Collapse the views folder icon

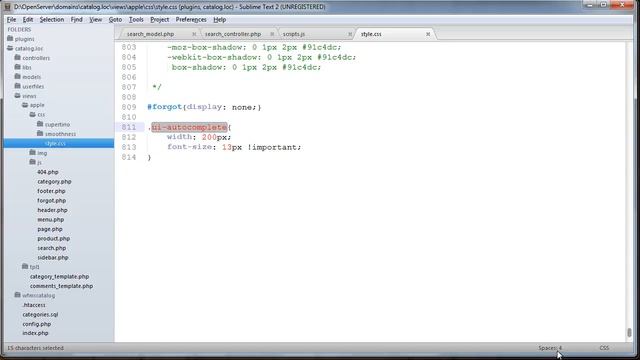coord(18,96)
